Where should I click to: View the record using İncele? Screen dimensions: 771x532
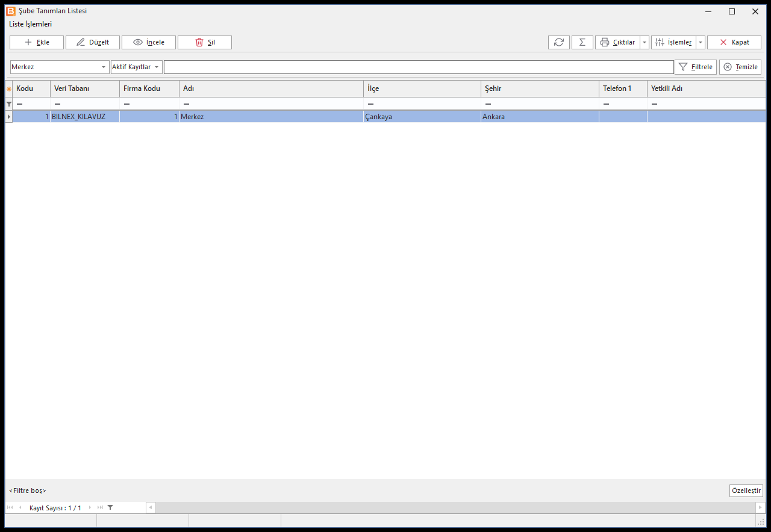[x=149, y=42]
